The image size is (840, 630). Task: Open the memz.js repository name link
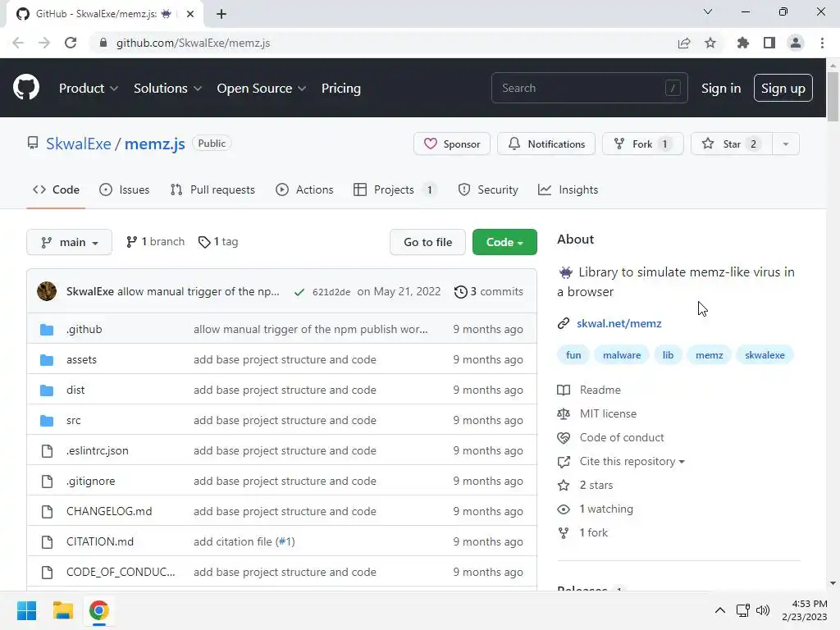click(x=154, y=144)
